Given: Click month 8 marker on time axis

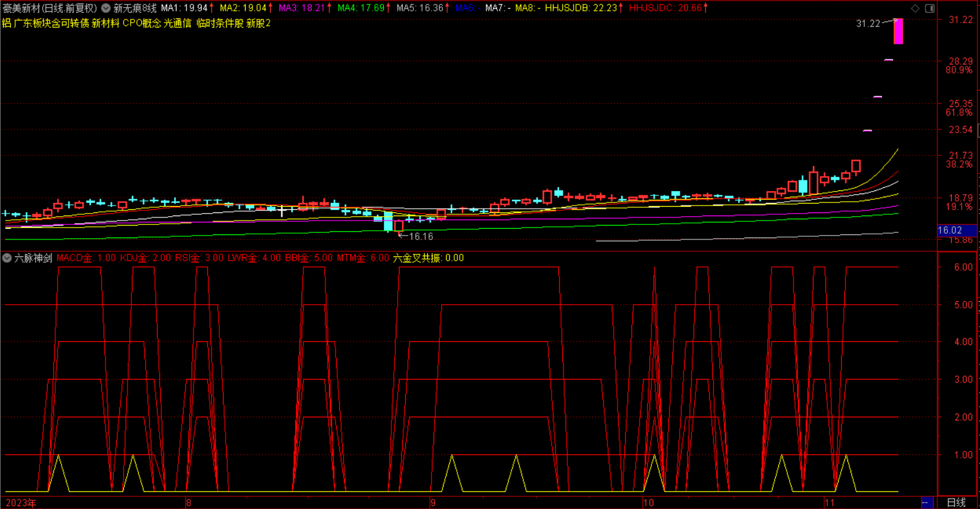Looking at the screenshot, I should tap(188, 503).
